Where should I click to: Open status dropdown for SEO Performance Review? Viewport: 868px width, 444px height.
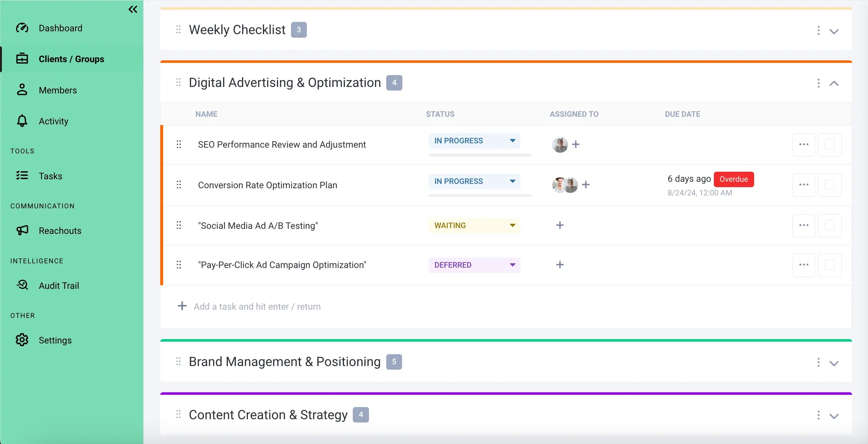[x=512, y=140]
